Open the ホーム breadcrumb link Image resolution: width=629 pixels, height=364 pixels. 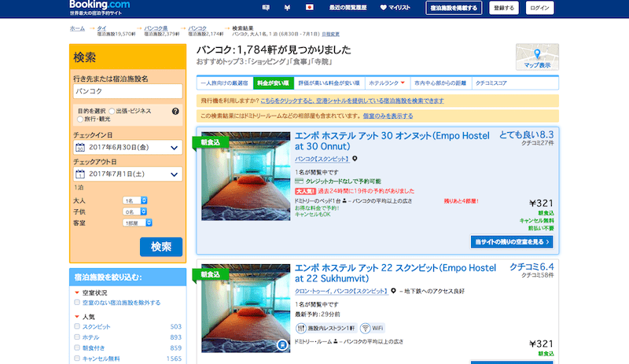(x=77, y=28)
